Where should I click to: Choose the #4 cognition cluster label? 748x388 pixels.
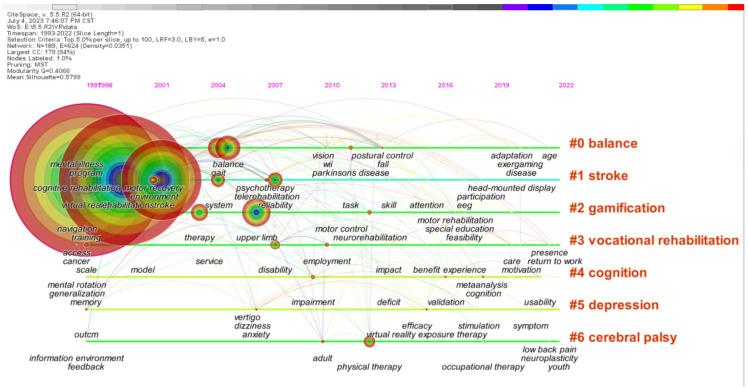click(x=608, y=273)
